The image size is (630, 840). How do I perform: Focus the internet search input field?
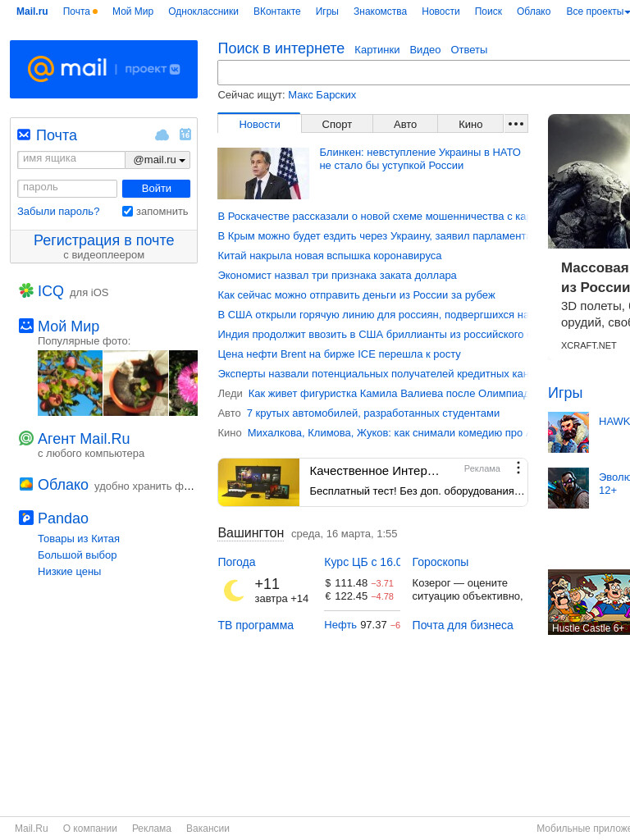pyautogui.click(x=424, y=73)
